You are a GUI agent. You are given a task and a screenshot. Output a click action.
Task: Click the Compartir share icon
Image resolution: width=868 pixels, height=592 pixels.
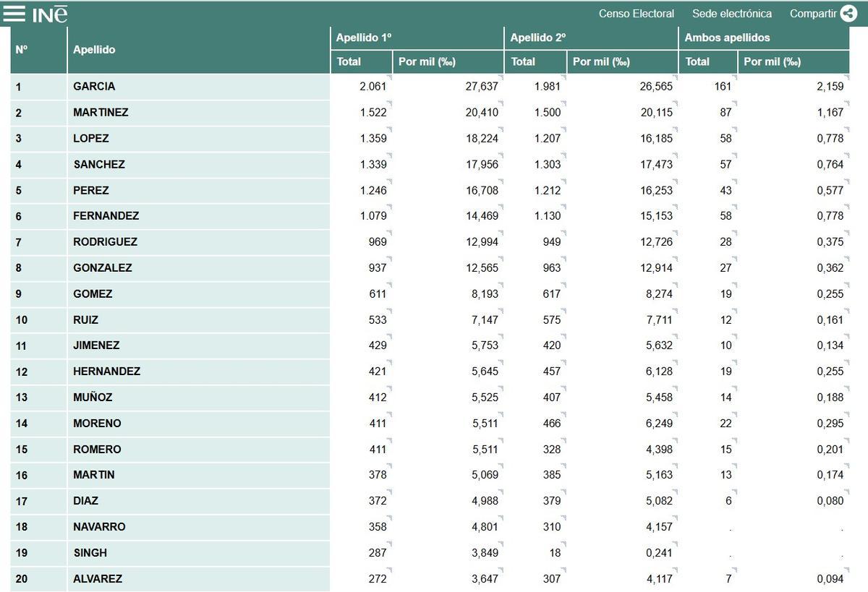coord(848,13)
